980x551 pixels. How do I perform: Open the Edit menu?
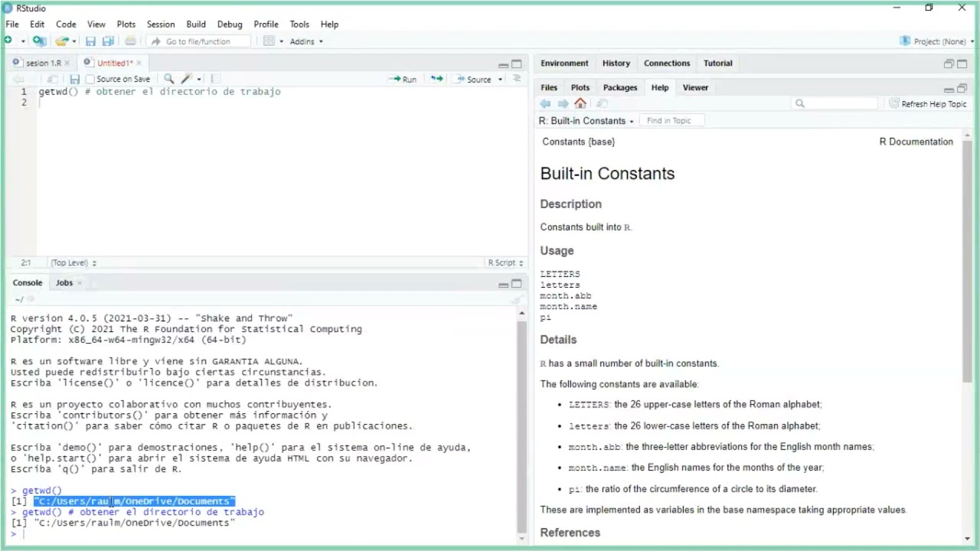tap(37, 24)
